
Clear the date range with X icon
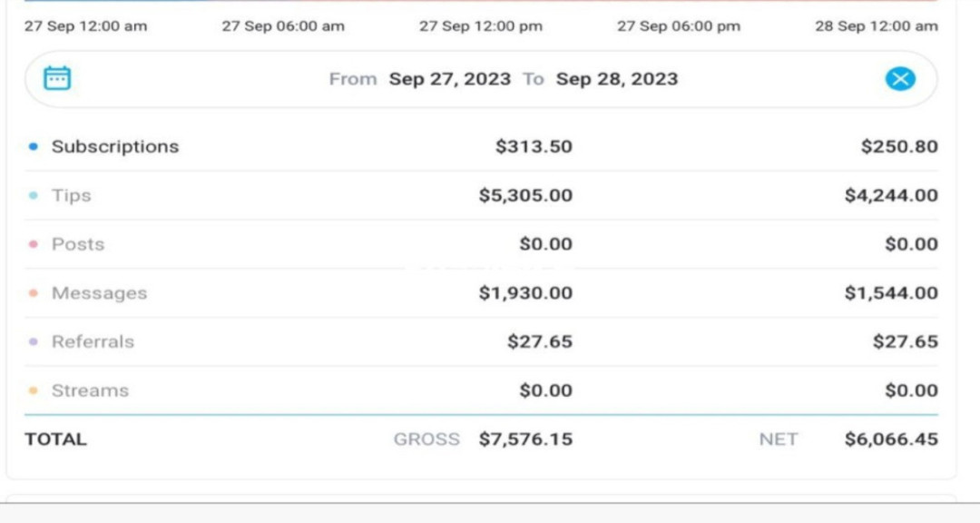[x=900, y=79]
